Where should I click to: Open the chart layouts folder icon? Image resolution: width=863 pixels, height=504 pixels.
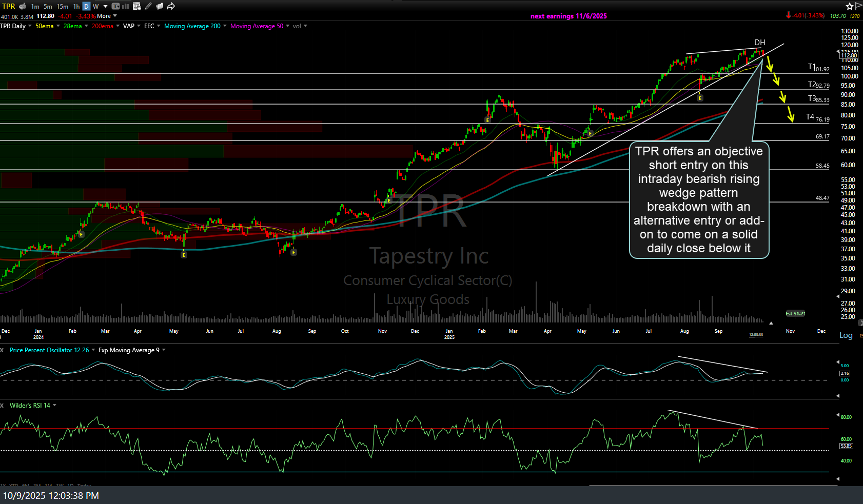[x=160, y=6]
